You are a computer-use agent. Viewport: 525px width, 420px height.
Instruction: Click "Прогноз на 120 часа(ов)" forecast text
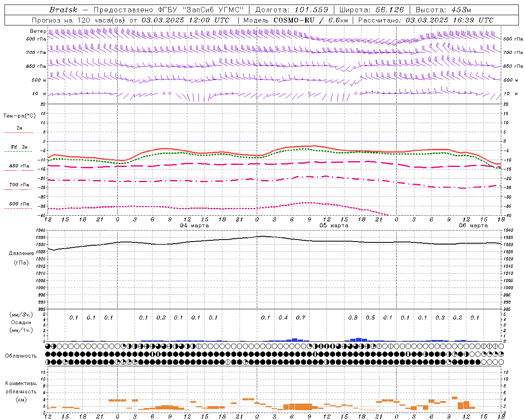coord(79,20)
